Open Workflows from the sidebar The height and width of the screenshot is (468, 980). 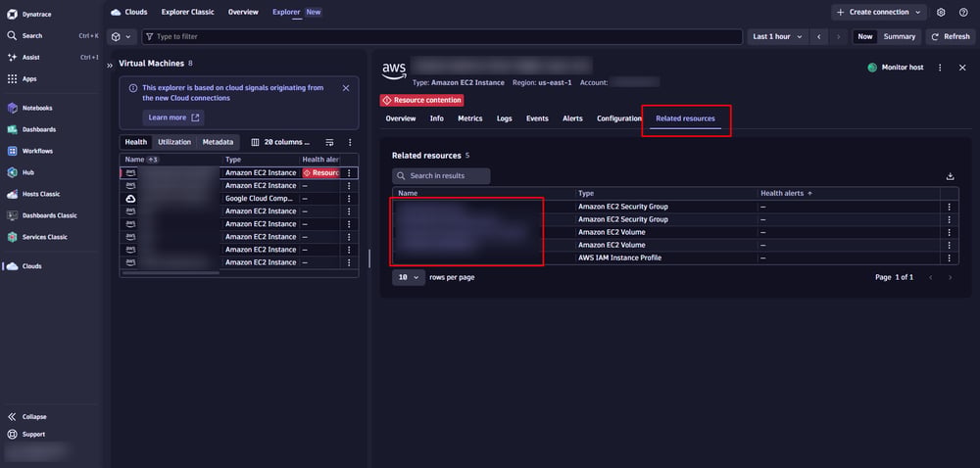(x=37, y=151)
